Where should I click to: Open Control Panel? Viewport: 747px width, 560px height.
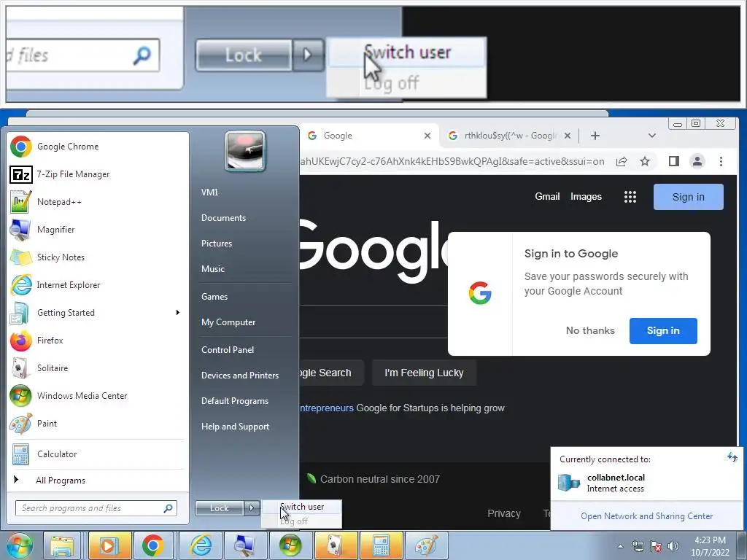click(228, 350)
